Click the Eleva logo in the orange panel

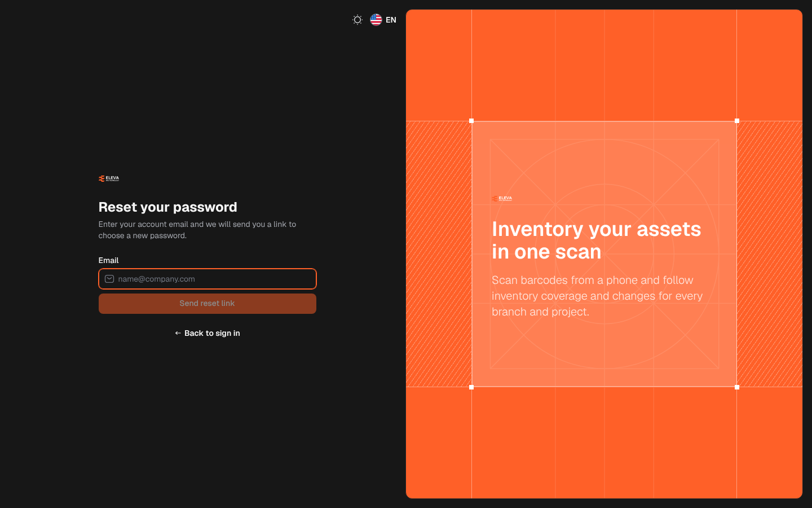(x=502, y=199)
